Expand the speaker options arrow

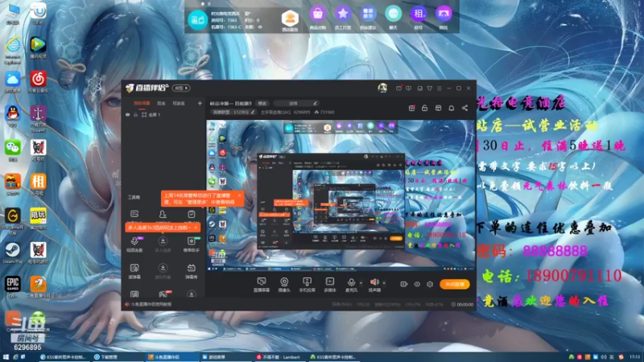click(x=384, y=283)
